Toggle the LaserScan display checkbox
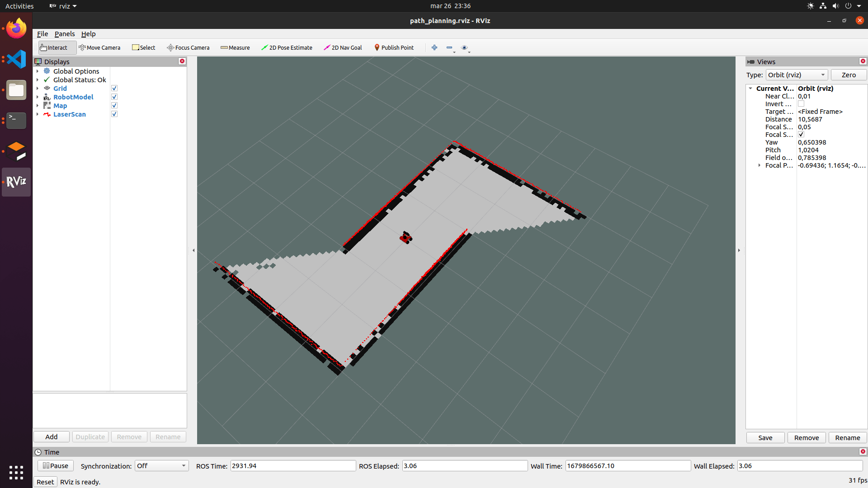 pyautogui.click(x=114, y=114)
